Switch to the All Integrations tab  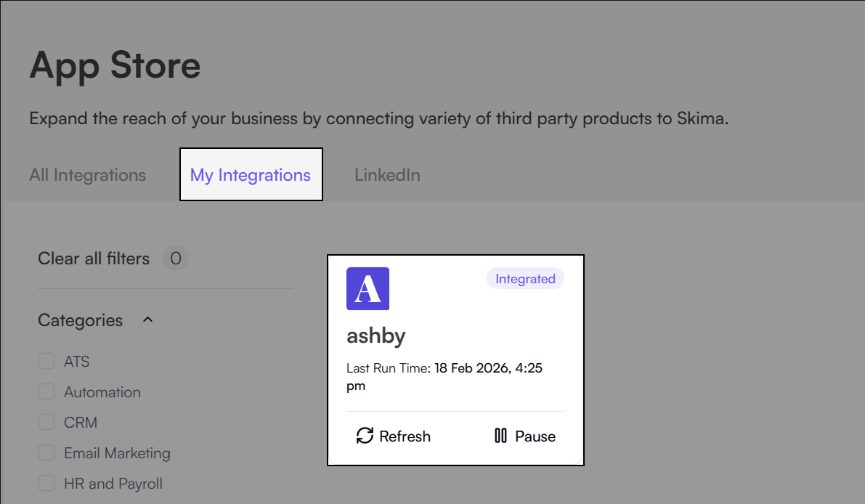tap(87, 175)
